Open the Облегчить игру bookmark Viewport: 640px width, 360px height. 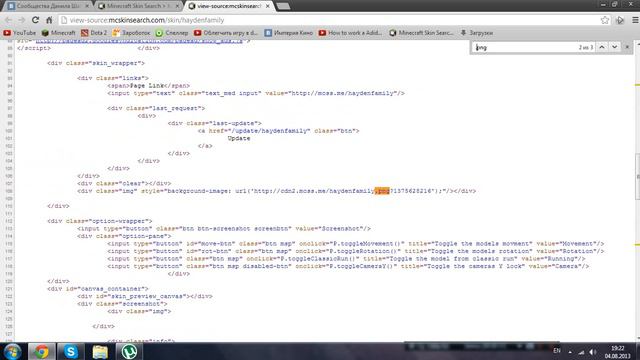click(x=226, y=33)
